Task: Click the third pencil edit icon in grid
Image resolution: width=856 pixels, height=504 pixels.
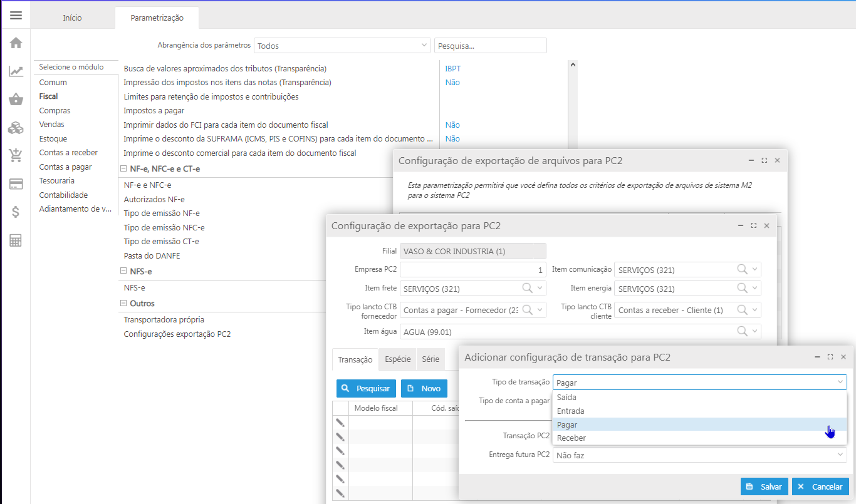Action: click(x=340, y=451)
